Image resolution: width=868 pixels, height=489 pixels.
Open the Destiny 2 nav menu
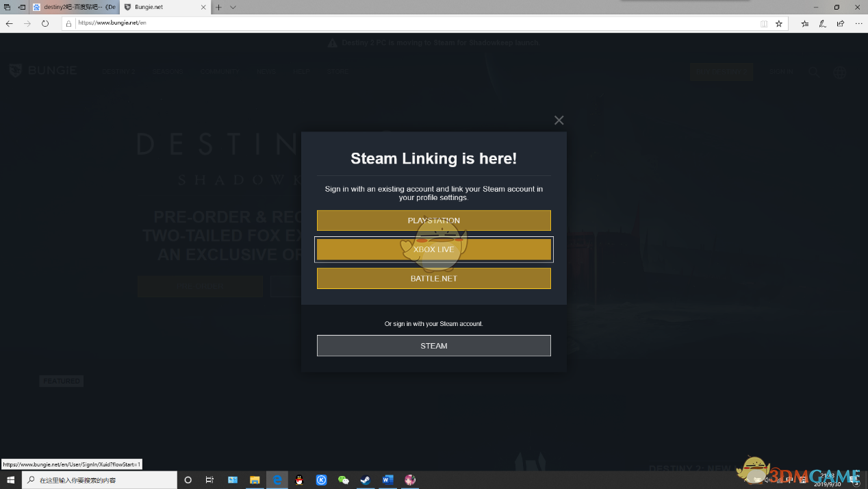pyautogui.click(x=118, y=71)
